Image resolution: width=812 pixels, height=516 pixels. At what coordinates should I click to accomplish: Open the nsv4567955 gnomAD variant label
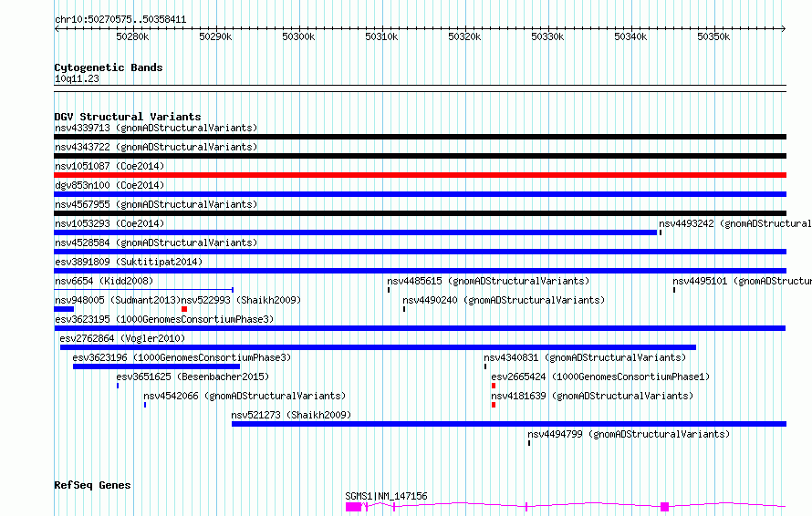tap(156, 204)
